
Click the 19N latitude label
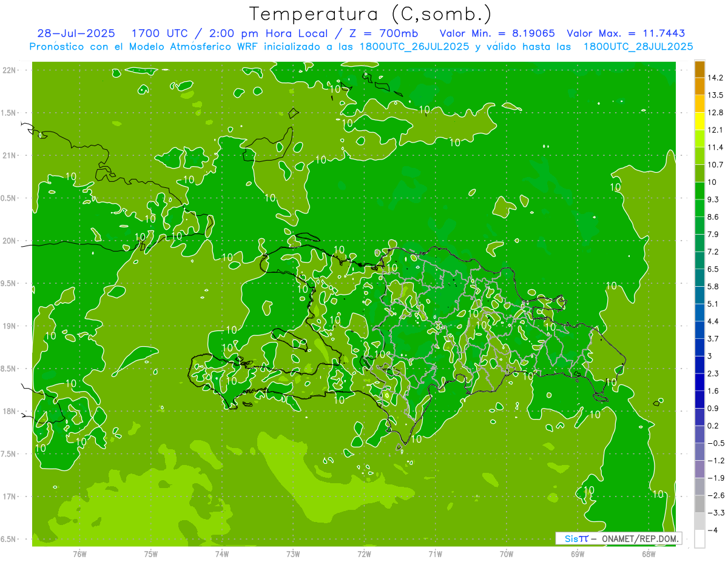(x=10, y=326)
